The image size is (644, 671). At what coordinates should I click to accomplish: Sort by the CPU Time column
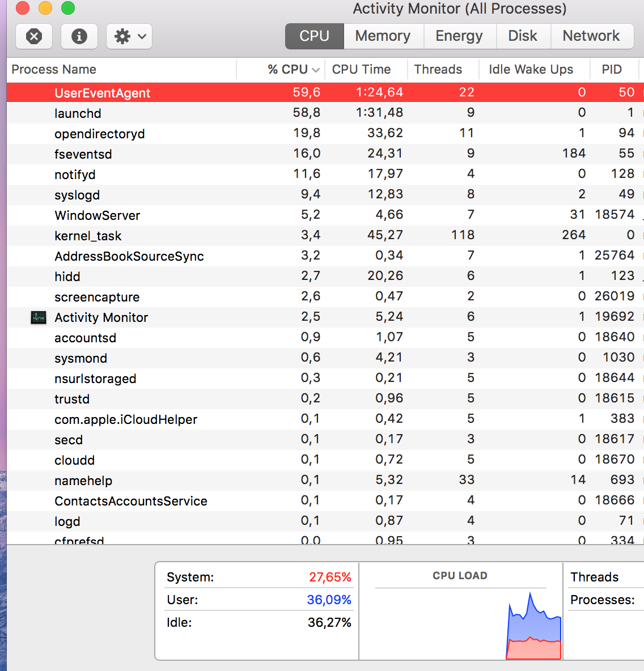pos(366,69)
